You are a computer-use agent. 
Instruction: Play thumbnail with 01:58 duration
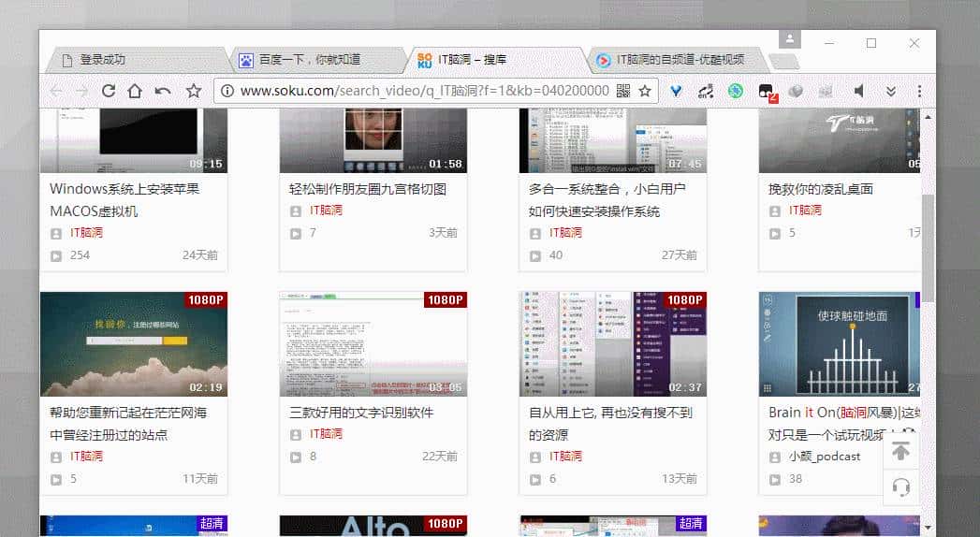coord(373,140)
